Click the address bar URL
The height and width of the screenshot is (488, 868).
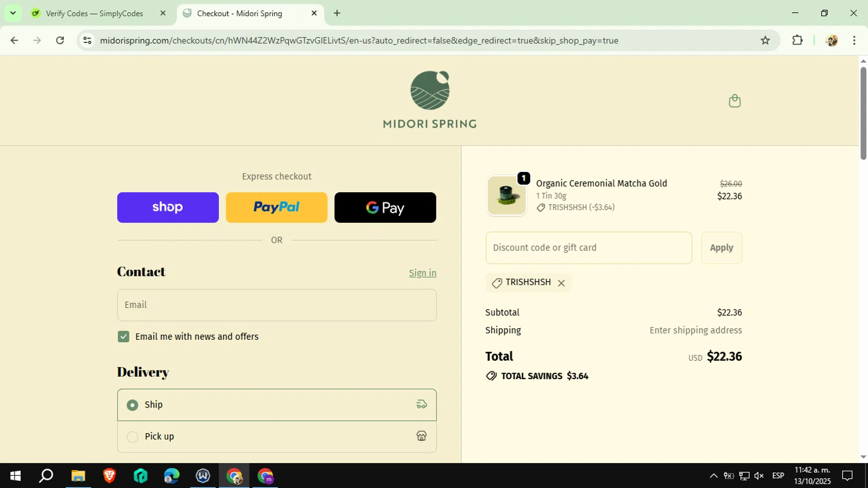[359, 41]
